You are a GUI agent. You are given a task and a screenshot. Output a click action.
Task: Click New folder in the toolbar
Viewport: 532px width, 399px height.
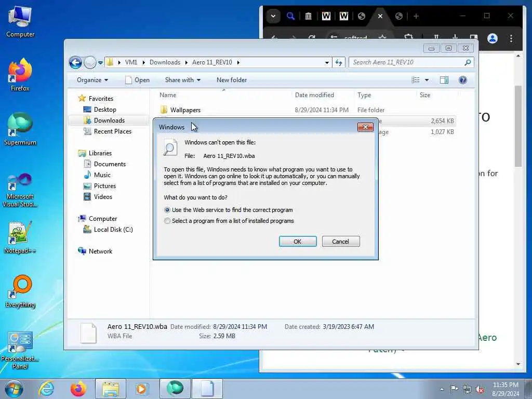point(232,80)
